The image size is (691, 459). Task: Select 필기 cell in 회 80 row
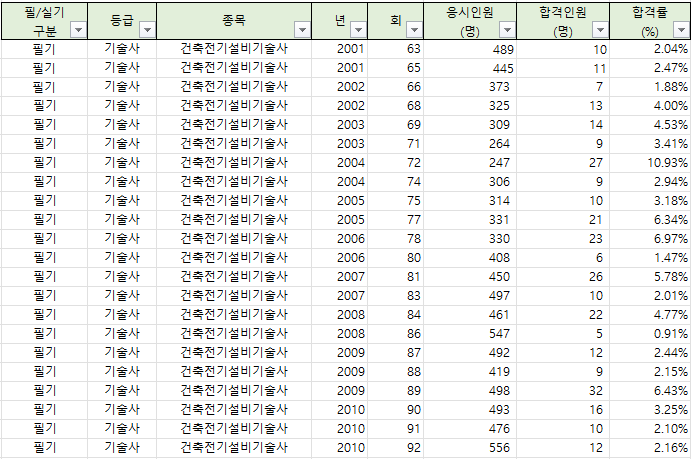44,258
